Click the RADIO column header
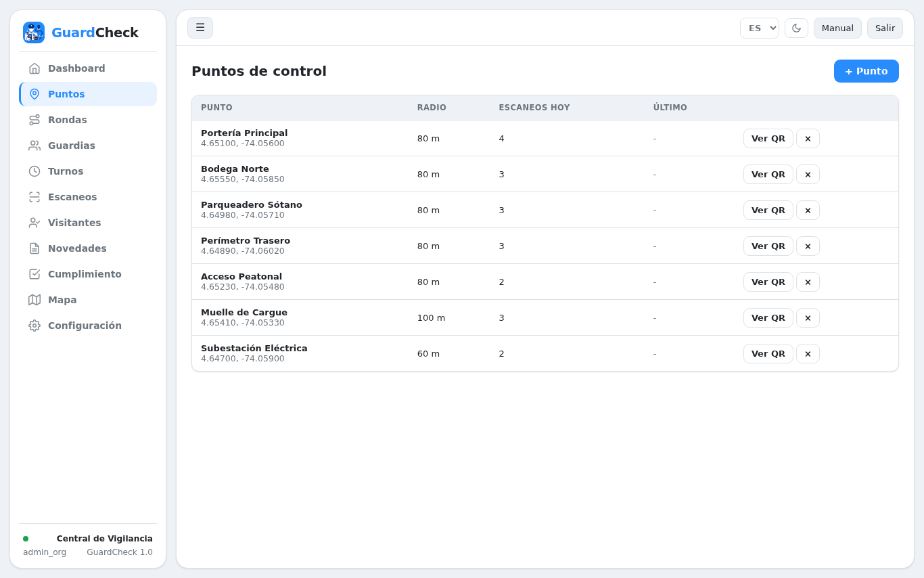924x578 pixels. pos(432,108)
